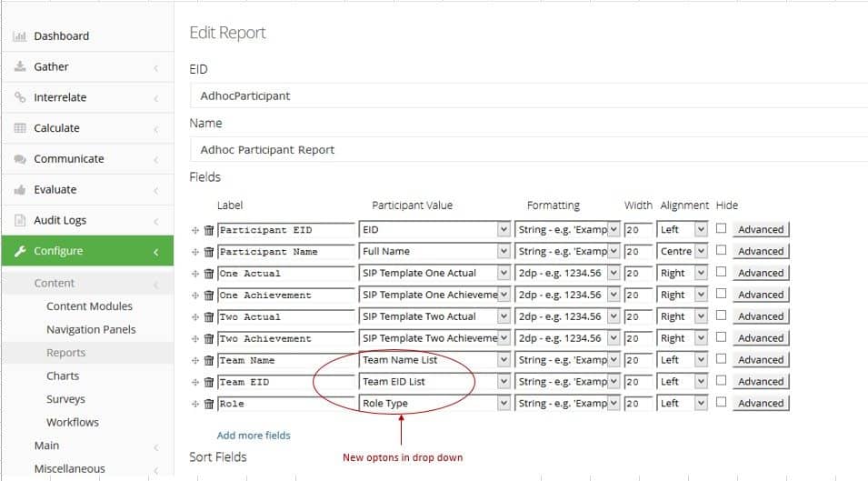The height and width of the screenshot is (481, 868).
Task: Click Dashboard chart icon in sidebar
Action: (19, 36)
